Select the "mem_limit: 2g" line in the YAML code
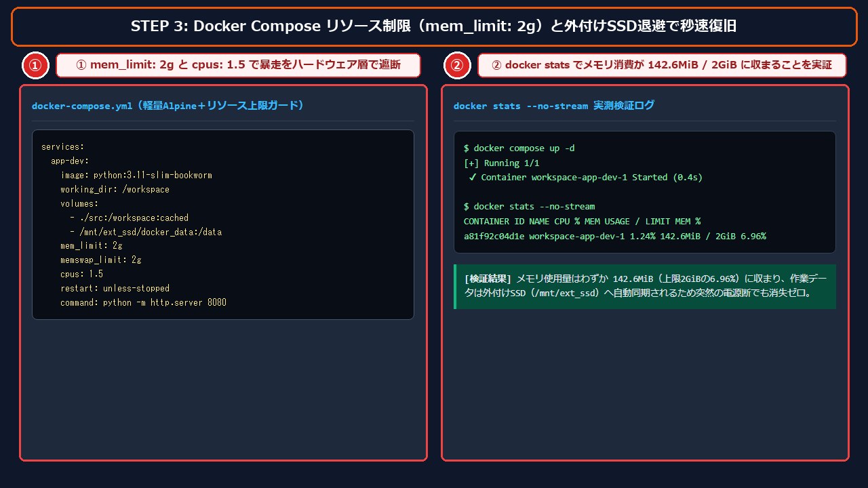 91,245
